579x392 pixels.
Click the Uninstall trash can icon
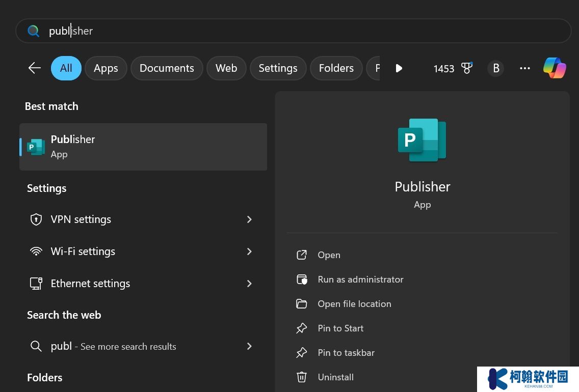coord(302,377)
